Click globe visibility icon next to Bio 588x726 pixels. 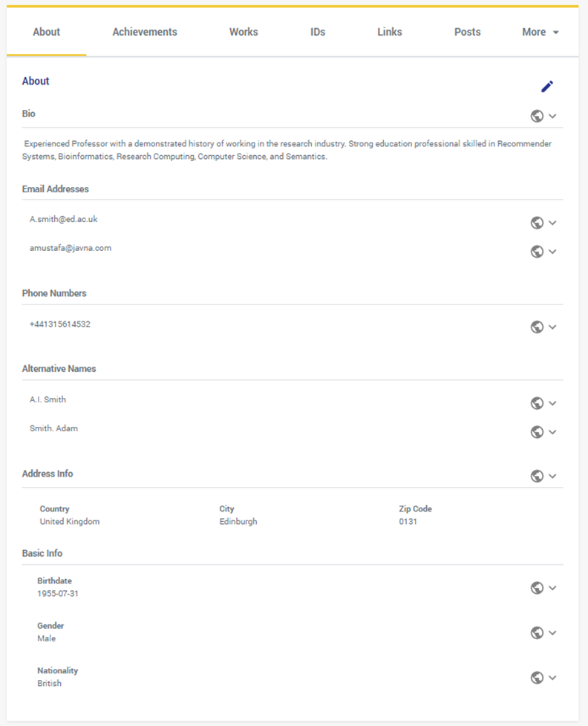[x=538, y=116]
